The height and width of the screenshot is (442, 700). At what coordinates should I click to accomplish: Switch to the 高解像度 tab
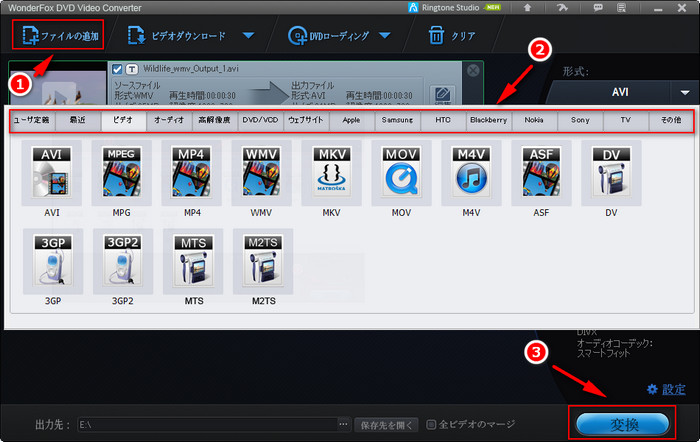point(215,120)
